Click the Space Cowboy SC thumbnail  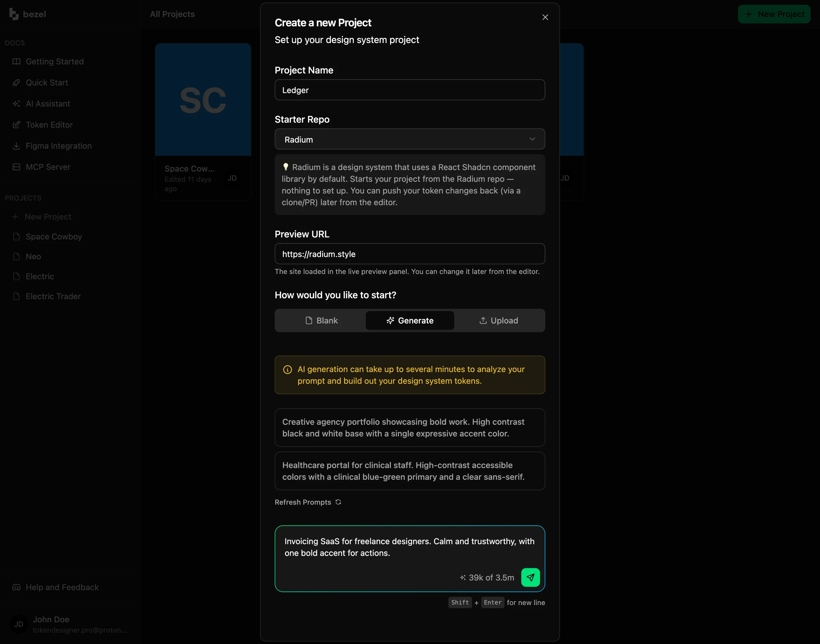203,100
